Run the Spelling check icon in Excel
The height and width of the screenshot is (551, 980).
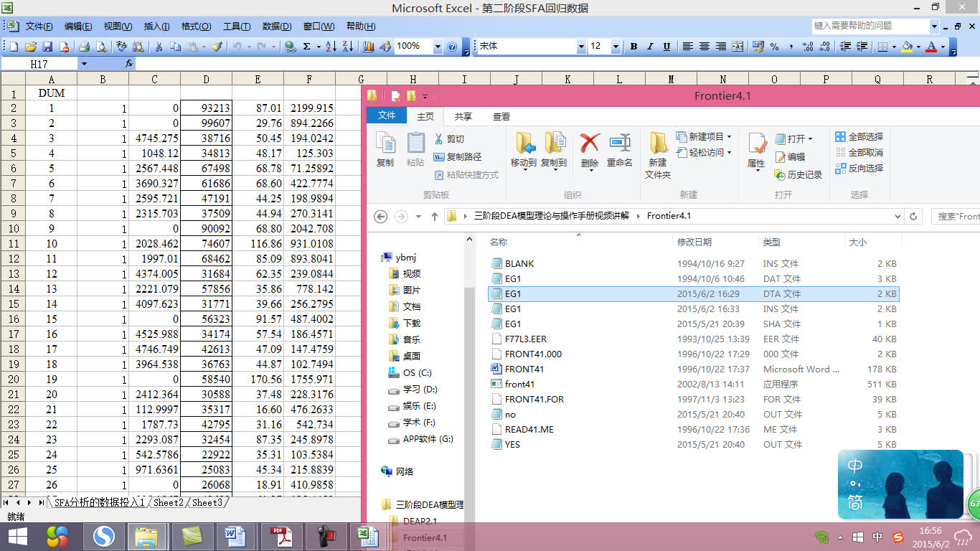pos(121,47)
